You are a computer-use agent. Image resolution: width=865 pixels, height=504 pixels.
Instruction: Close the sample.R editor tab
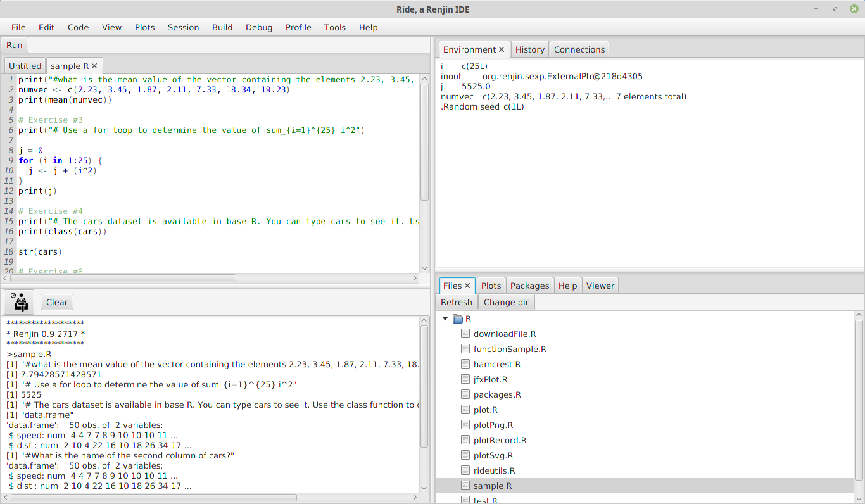94,66
